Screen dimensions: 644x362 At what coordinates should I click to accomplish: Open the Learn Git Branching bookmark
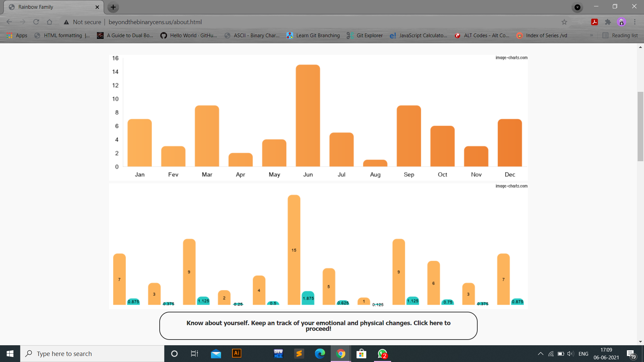point(313,36)
